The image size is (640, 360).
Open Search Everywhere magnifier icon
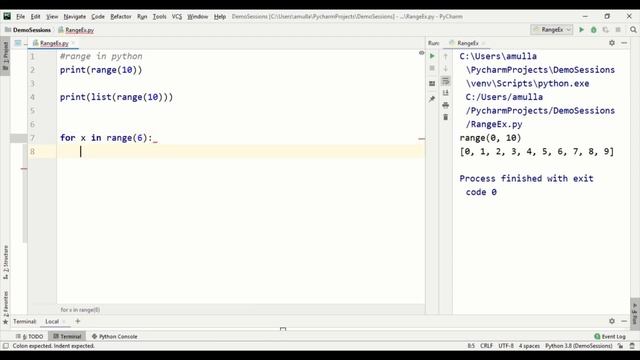[x=633, y=30]
